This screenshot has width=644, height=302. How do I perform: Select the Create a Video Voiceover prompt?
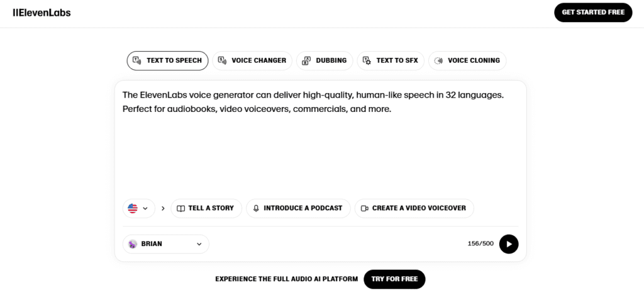click(414, 208)
